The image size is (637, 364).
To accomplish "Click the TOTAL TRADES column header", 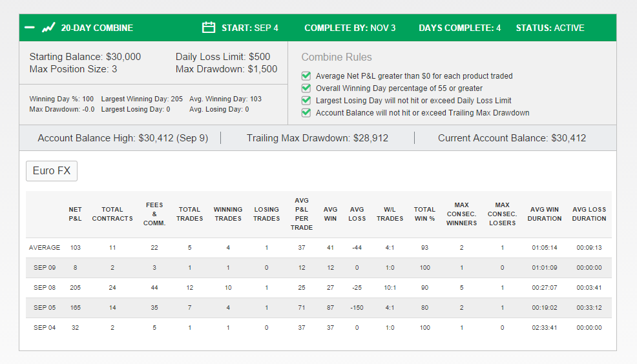I will (189, 214).
